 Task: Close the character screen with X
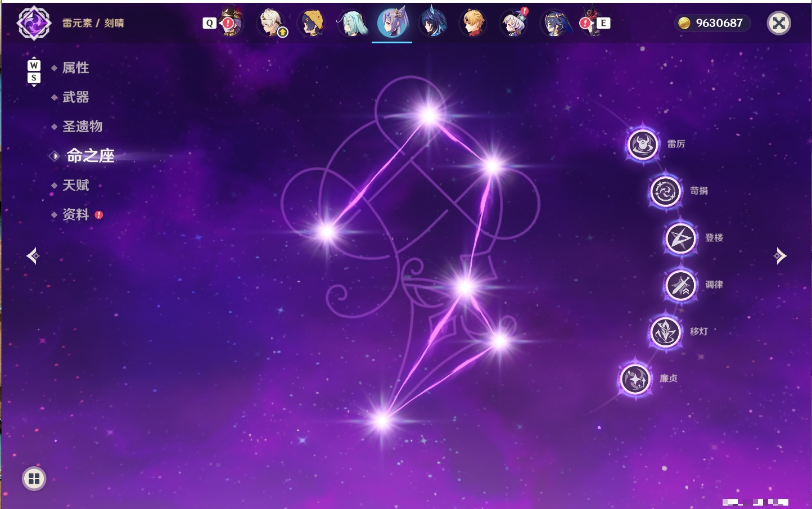coord(779,23)
